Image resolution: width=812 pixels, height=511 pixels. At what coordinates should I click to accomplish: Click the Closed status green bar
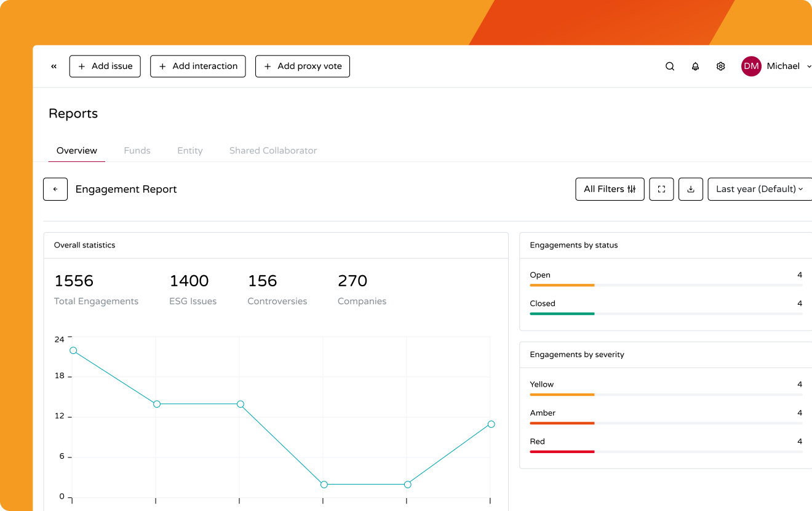[562, 314]
